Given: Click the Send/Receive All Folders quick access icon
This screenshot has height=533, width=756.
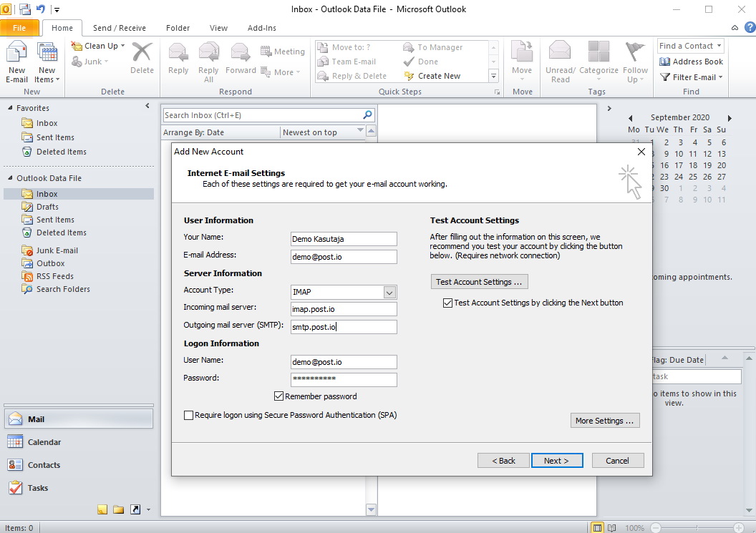Looking at the screenshot, I should tap(25, 9).
